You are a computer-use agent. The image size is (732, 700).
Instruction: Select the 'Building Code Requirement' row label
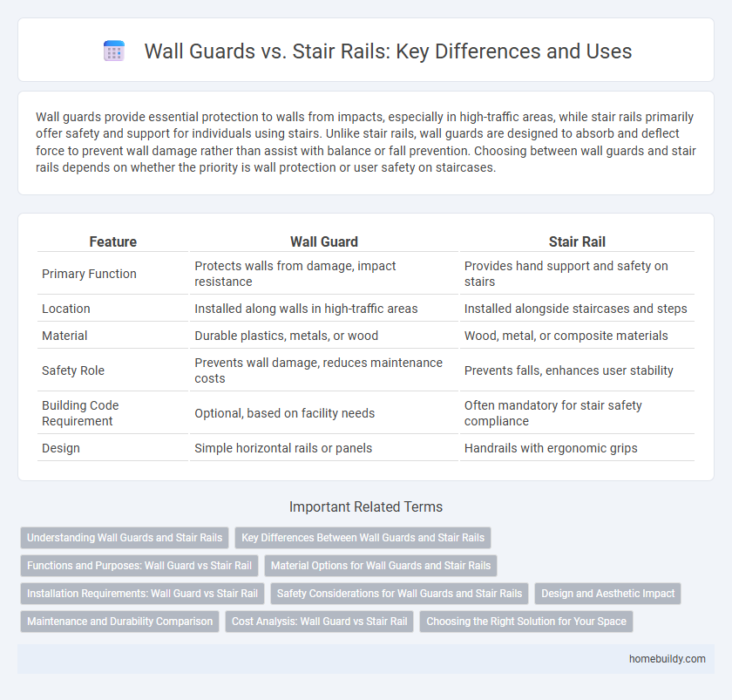point(78,413)
